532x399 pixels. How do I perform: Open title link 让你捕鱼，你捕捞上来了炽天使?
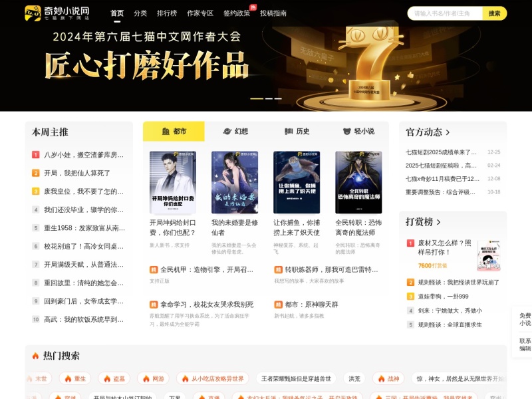297,227
